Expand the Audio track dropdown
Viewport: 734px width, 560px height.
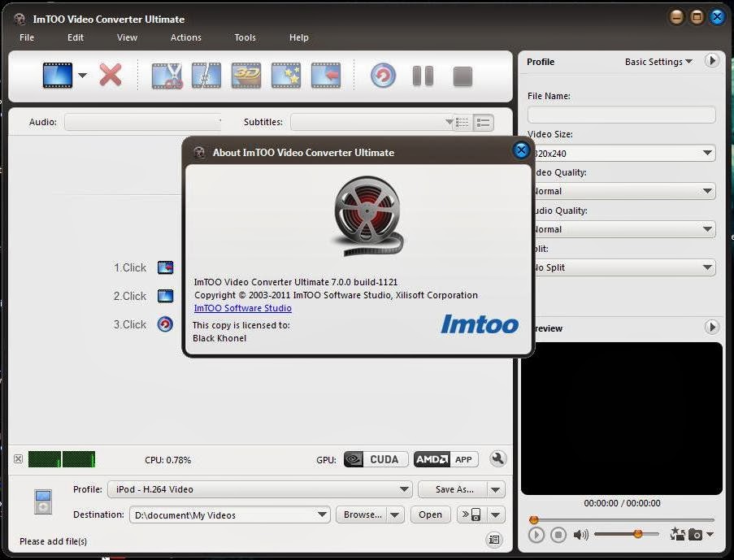coord(143,122)
